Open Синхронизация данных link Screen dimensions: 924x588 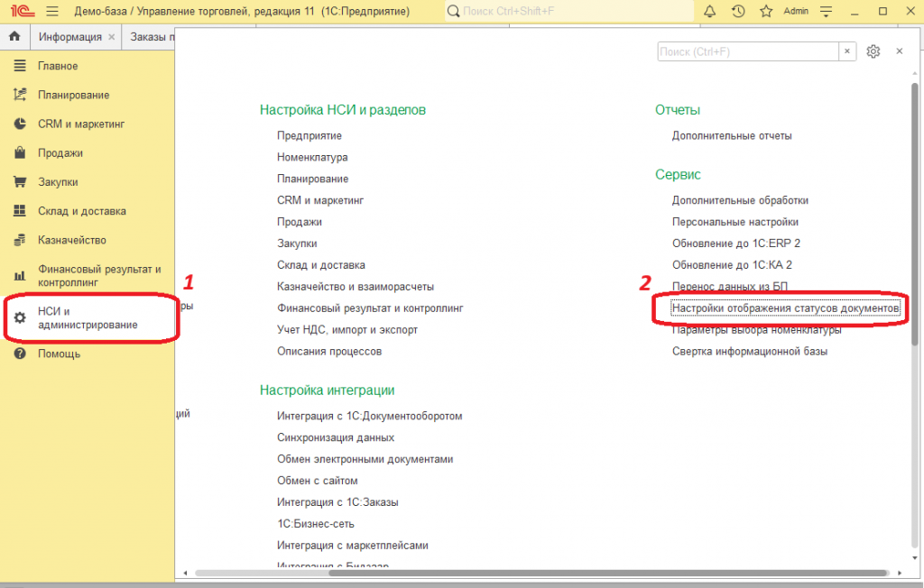[x=336, y=437]
